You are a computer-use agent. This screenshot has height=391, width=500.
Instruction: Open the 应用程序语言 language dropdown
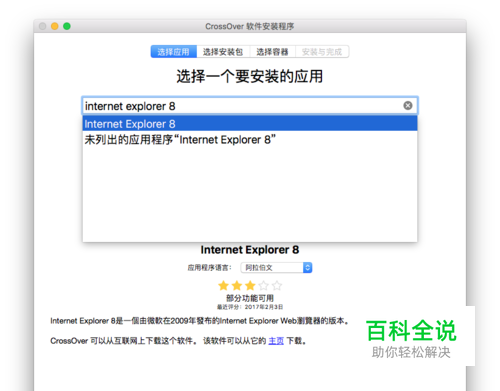[x=276, y=267]
